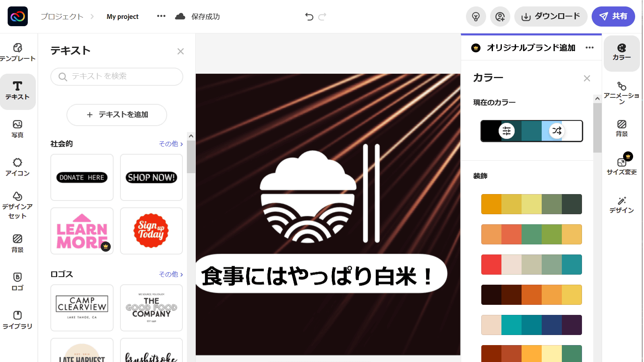Viewport: 644px width, 362px height.
Task: Select the rice bowl icon on canvas
Action: [308, 197]
